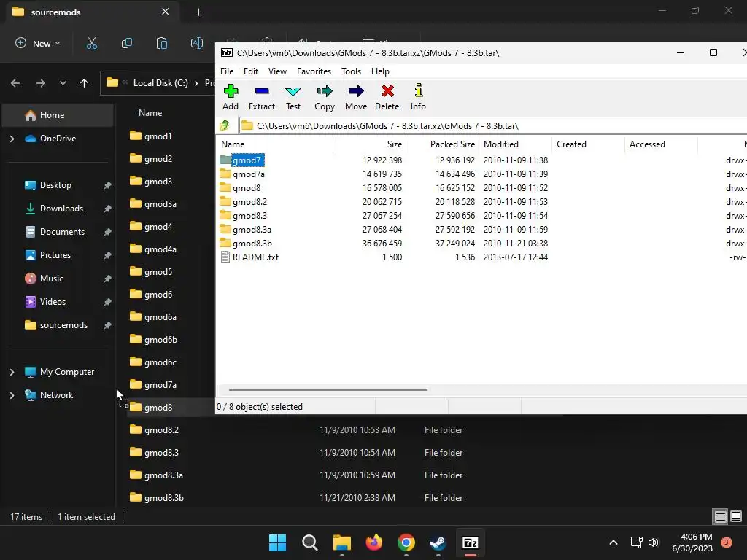
Task: Open Google Chrome from the taskbar
Action: (406, 542)
